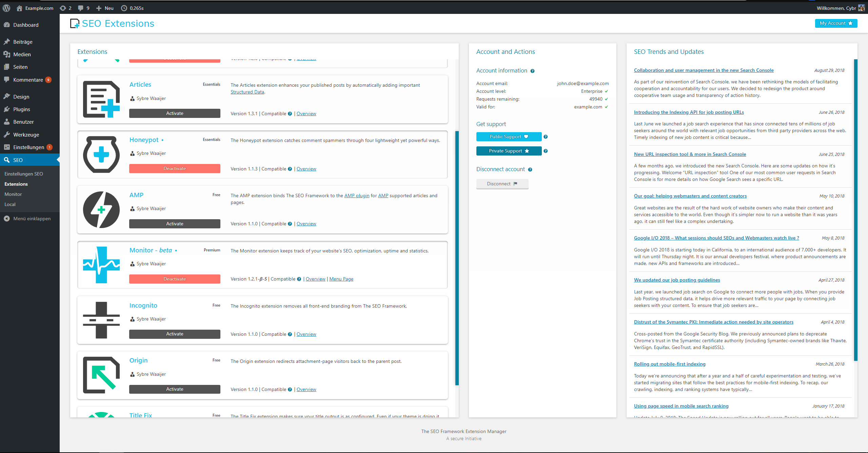Open Overview link for Honeypot

[306, 169]
